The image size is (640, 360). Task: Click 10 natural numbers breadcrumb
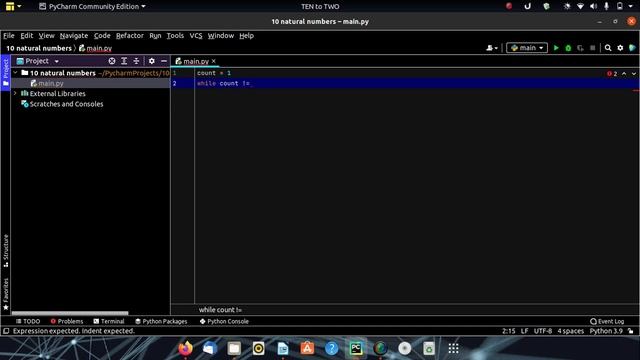(39, 48)
